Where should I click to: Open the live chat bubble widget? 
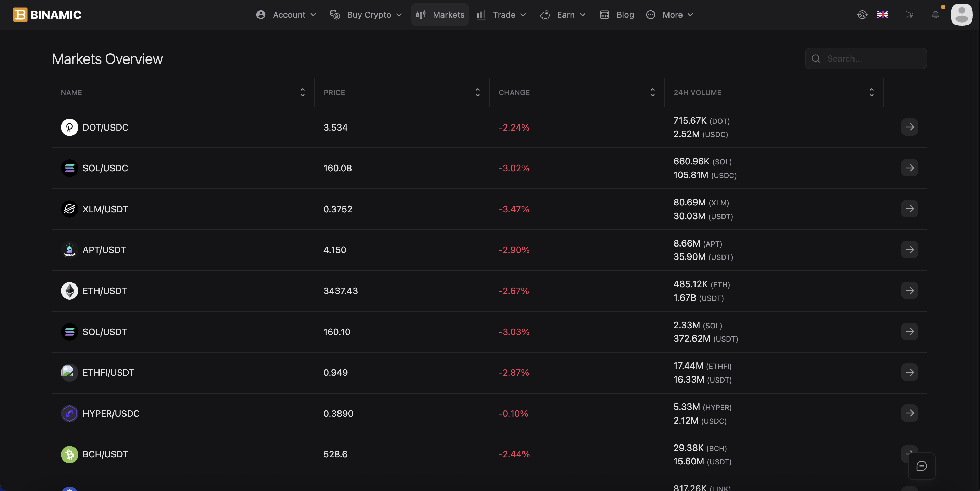pos(922,466)
